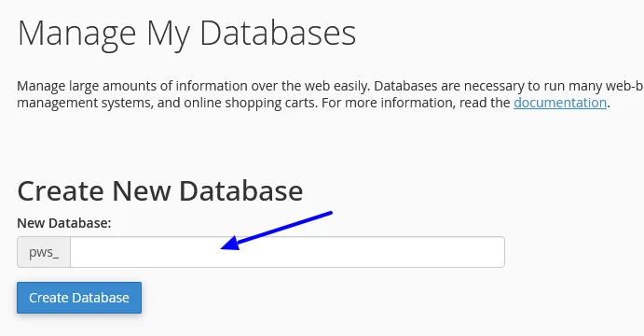Select the Manage My Databases page heading

click(186, 35)
